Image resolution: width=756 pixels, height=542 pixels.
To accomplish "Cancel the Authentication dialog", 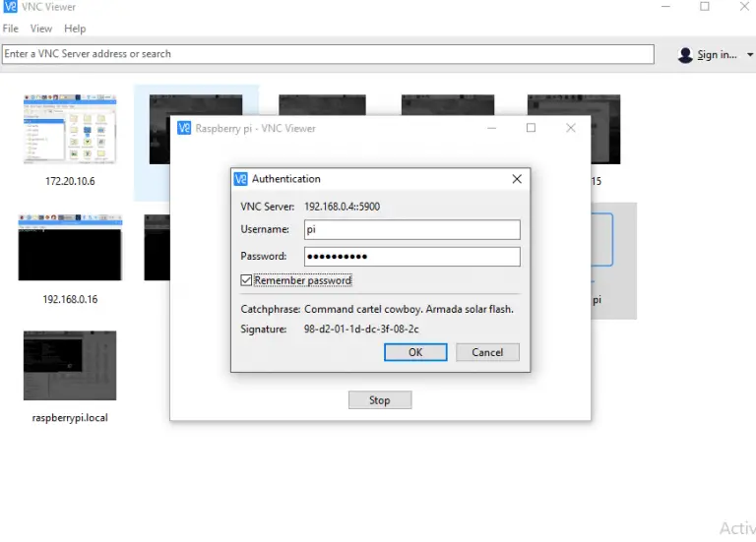I will tap(487, 352).
